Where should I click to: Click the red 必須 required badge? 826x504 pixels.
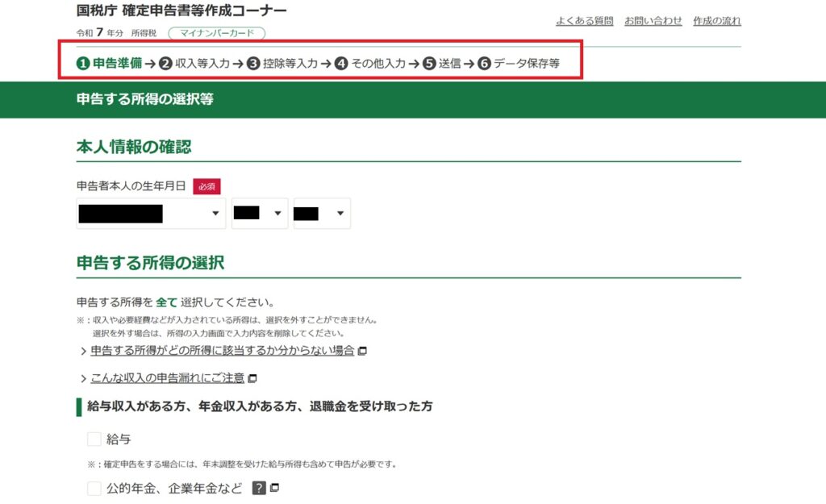(x=206, y=186)
